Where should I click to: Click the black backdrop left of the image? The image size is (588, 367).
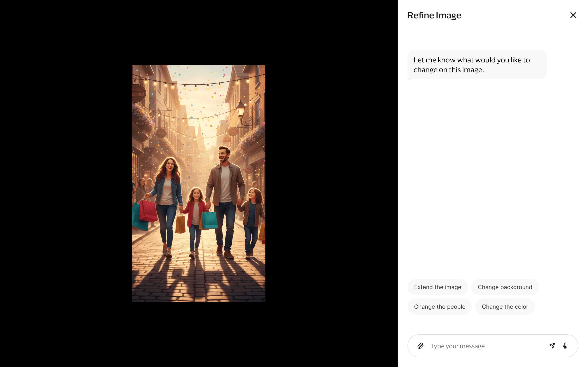(66, 183)
